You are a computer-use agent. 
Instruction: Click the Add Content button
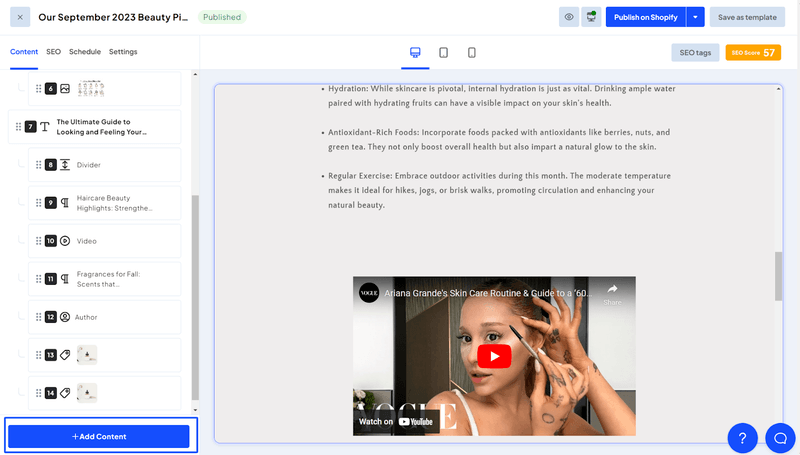tap(99, 437)
